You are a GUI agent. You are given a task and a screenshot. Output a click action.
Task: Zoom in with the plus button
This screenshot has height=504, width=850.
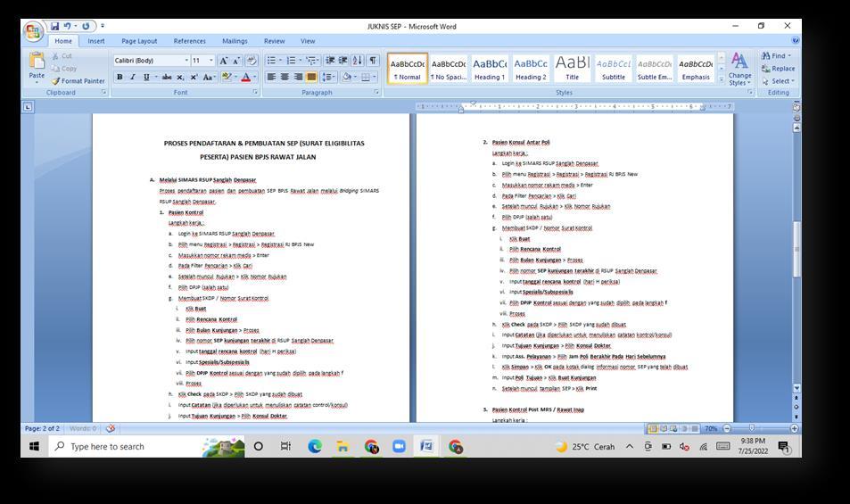tap(794, 428)
